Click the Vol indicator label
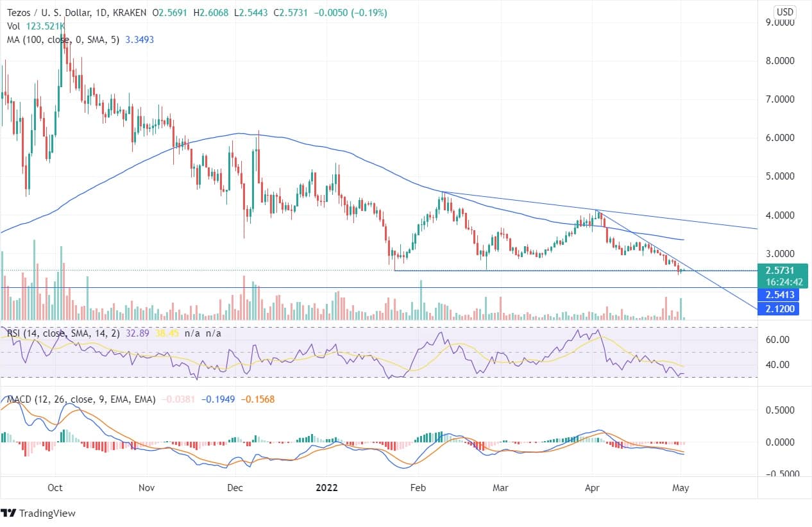 point(14,27)
